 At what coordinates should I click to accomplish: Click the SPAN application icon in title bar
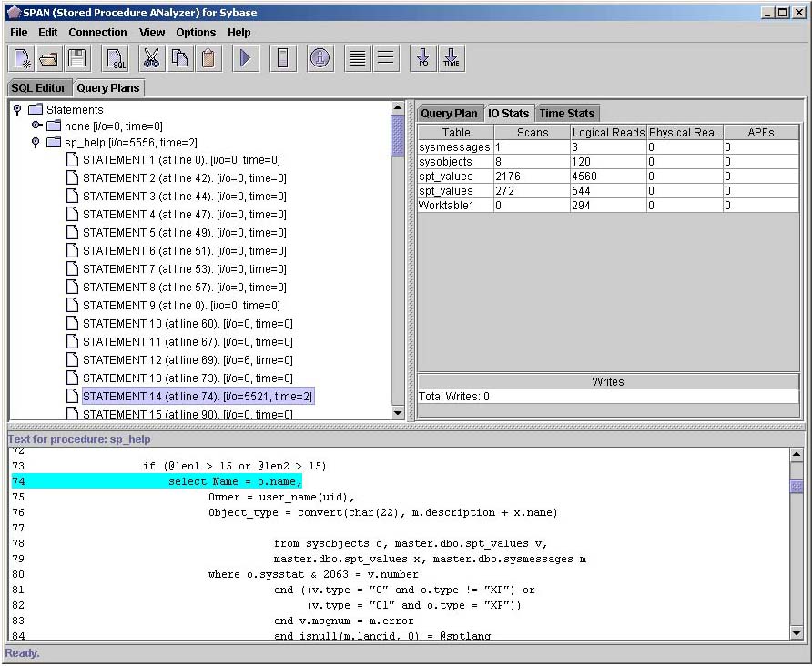pos(14,13)
